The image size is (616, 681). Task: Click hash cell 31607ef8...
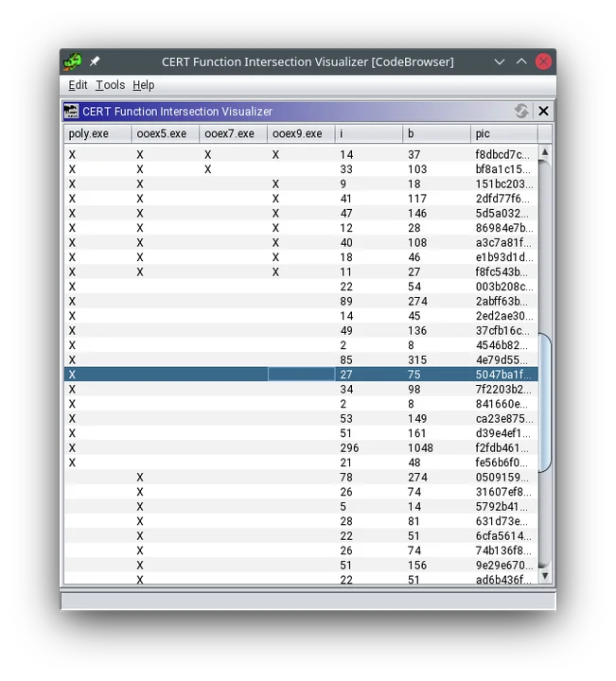click(x=503, y=492)
